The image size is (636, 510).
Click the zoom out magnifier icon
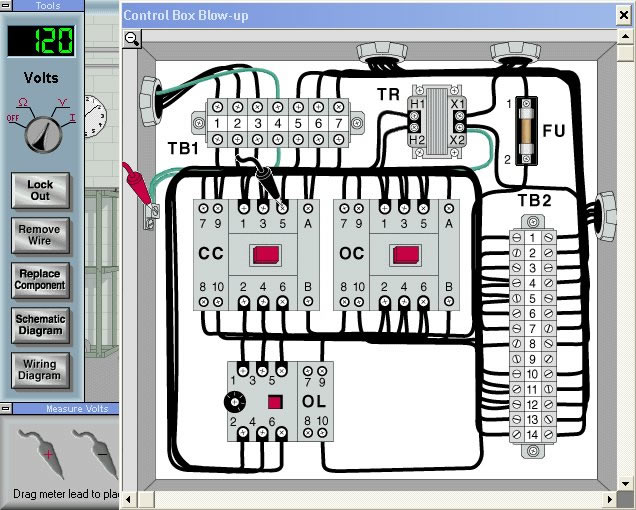[x=132, y=39]
